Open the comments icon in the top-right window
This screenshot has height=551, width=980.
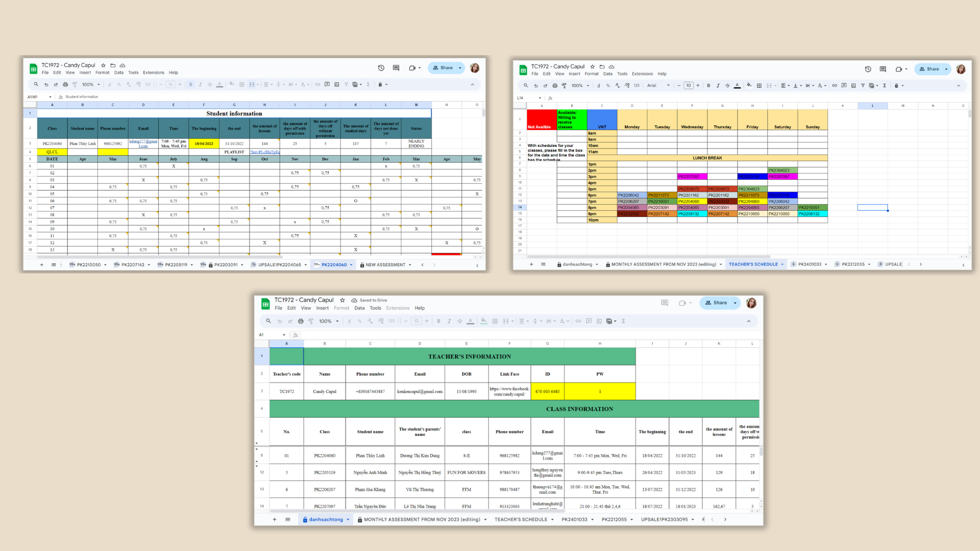[883, 69]
